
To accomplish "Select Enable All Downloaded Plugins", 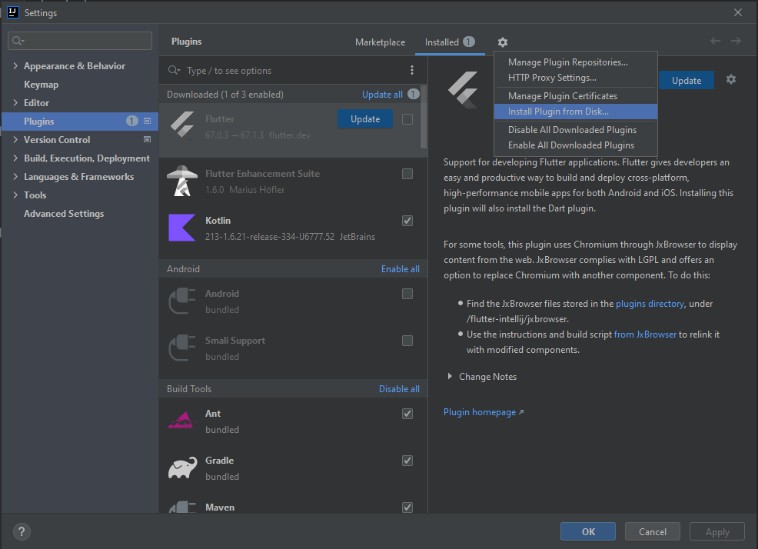I will click(575, 145).
